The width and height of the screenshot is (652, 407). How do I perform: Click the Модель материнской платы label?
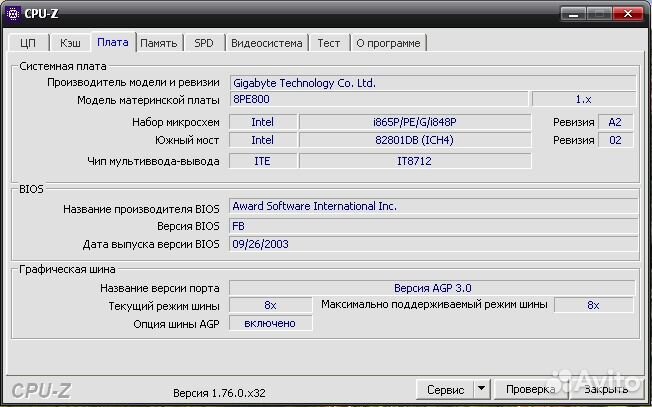(x=148, y=100)
